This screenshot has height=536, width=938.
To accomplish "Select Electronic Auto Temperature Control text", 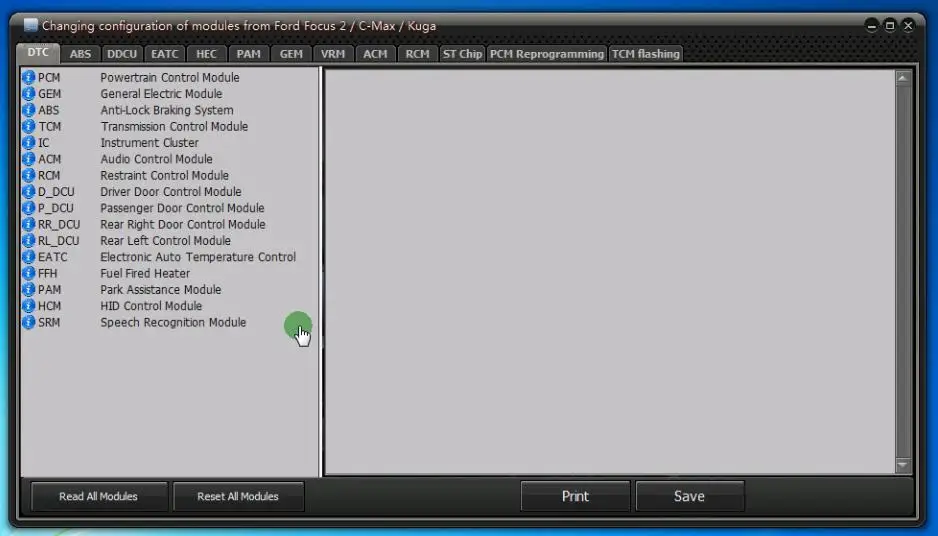I will (198, 257).
